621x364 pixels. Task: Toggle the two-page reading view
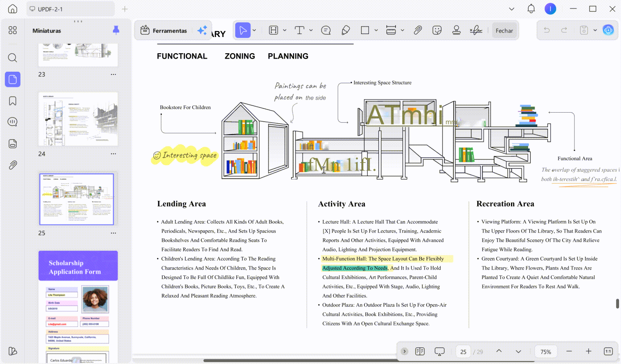pos(420,351)
